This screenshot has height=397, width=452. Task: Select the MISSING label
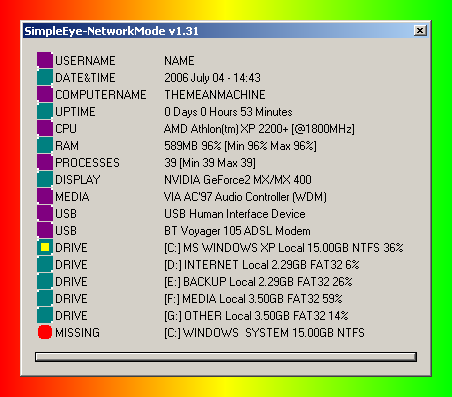pos(77,333)
